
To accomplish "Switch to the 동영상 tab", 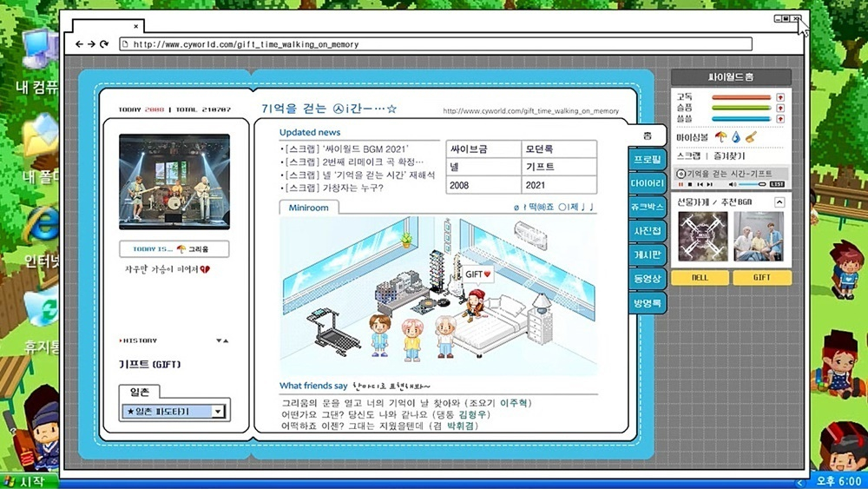I will coord(648,279).
